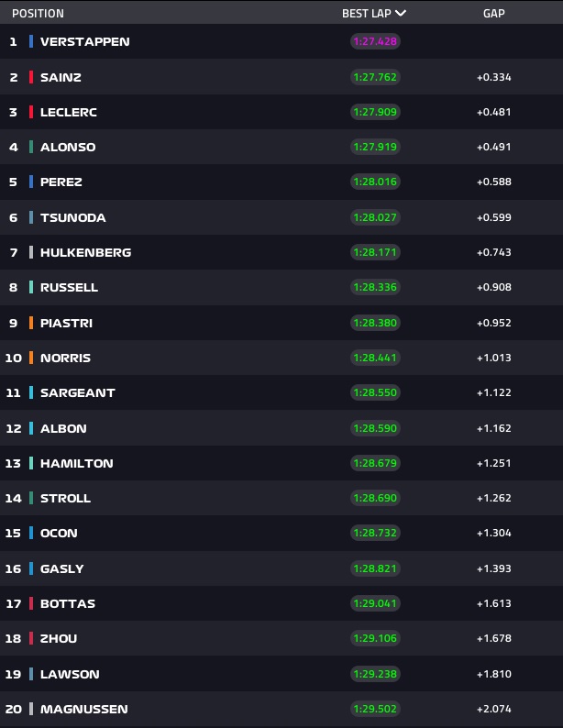Select the GAP column header
This screenshot has width=563, height=728.
[x=494, y=14]
